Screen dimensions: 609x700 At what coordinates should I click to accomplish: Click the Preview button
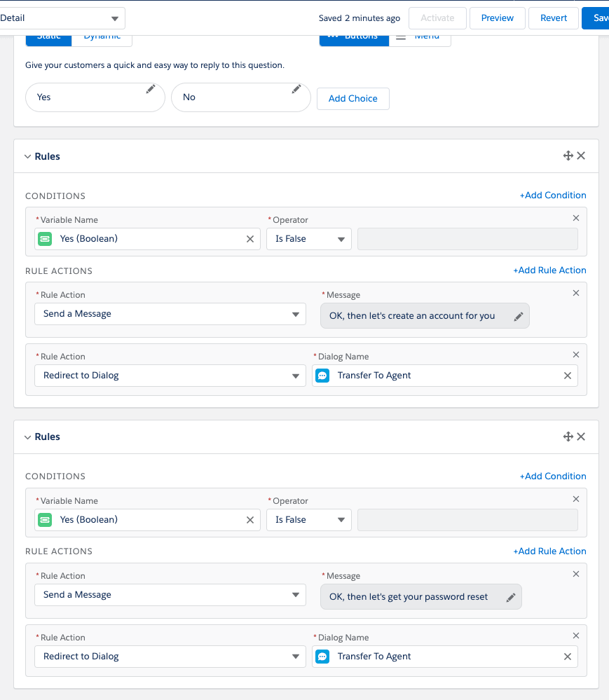point(498,18)
